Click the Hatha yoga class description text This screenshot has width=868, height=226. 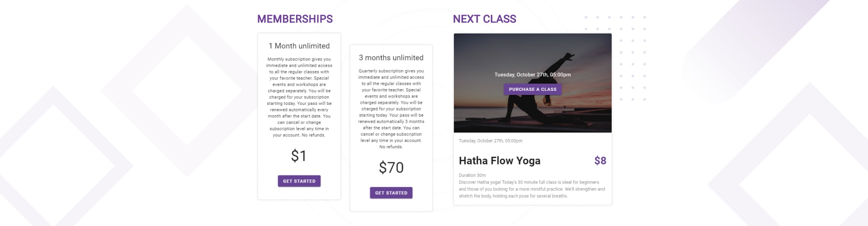(532, 189)
